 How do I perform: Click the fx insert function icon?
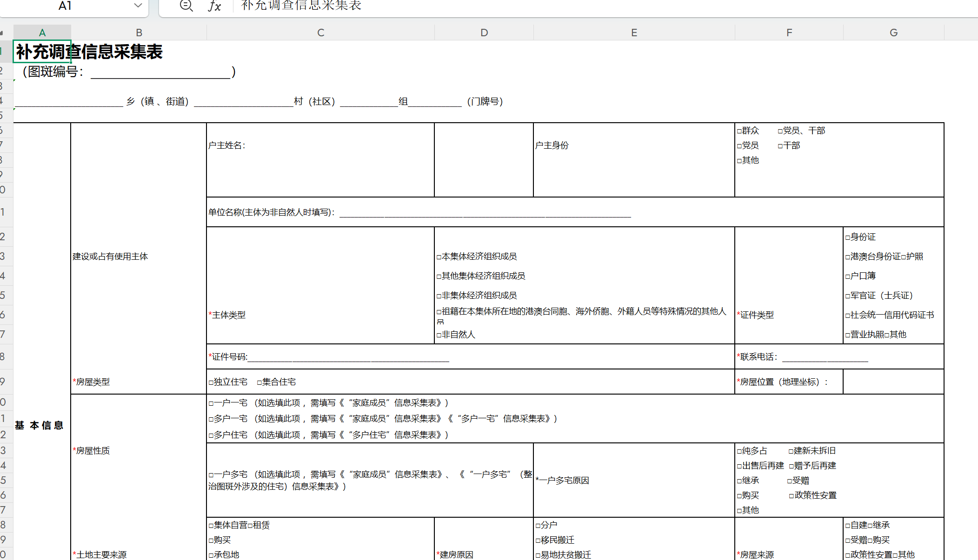point(214,6)
